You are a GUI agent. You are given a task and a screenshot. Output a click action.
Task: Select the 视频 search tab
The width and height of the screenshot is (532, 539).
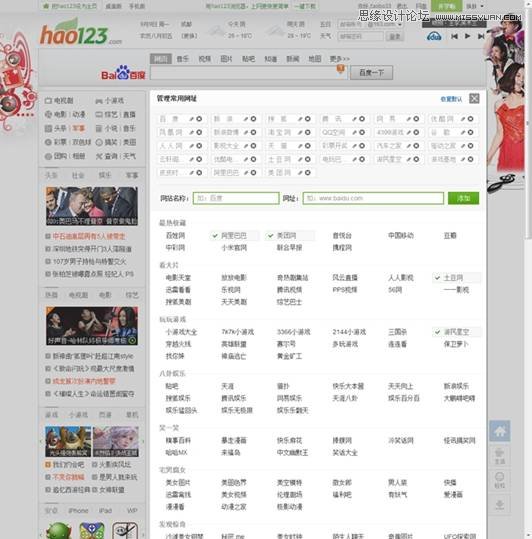(204, 59)
